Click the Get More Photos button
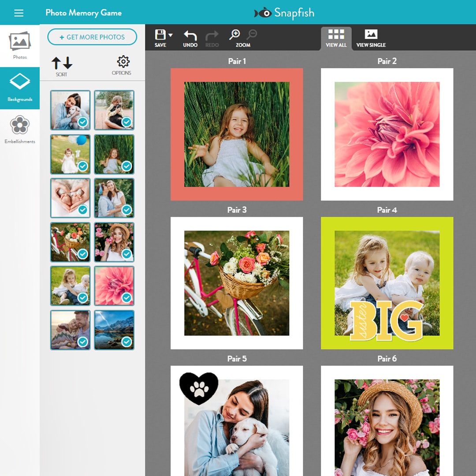Screen dimensions: 476x476 [92, 37]
